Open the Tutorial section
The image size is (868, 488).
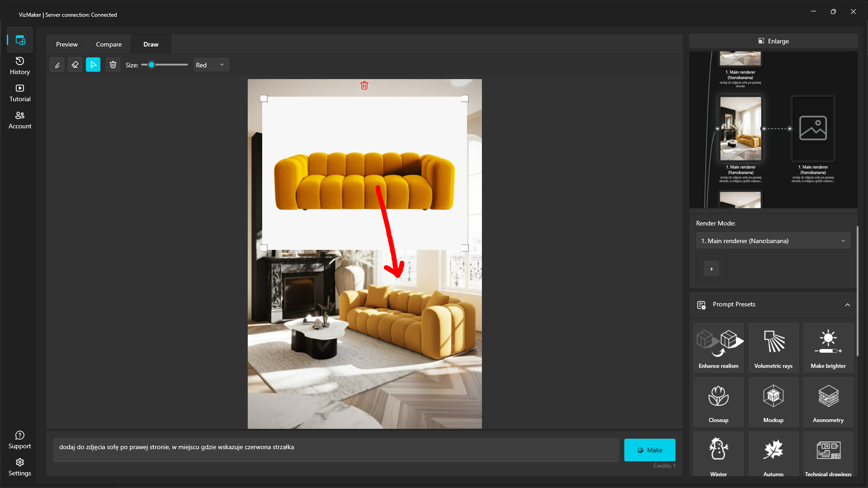click(x=19, y=92)
